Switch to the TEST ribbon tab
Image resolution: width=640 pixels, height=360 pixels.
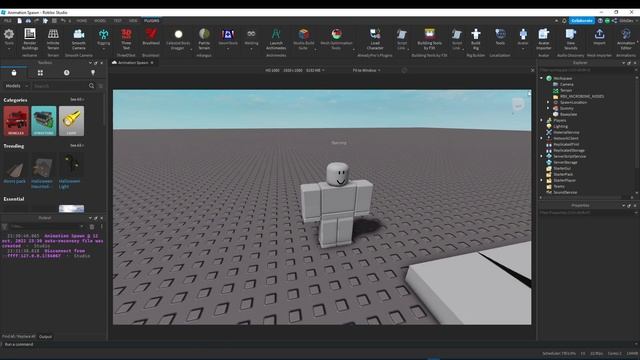point(118,20)
